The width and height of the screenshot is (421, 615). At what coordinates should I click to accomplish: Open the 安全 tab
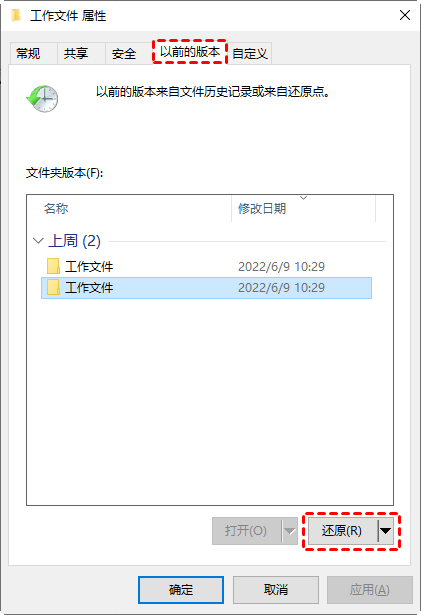coord(124,53)
